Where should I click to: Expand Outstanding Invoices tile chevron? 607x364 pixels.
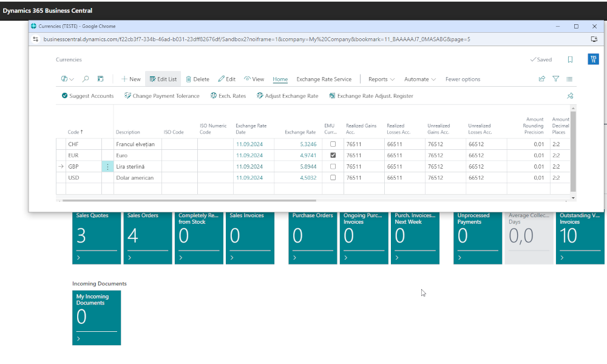pyautogui.click(x=562, y=258)
